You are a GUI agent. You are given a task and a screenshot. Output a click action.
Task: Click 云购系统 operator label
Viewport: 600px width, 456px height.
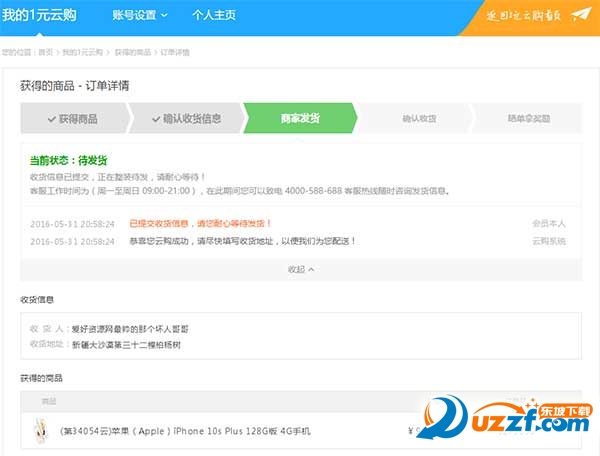[549, 241]
